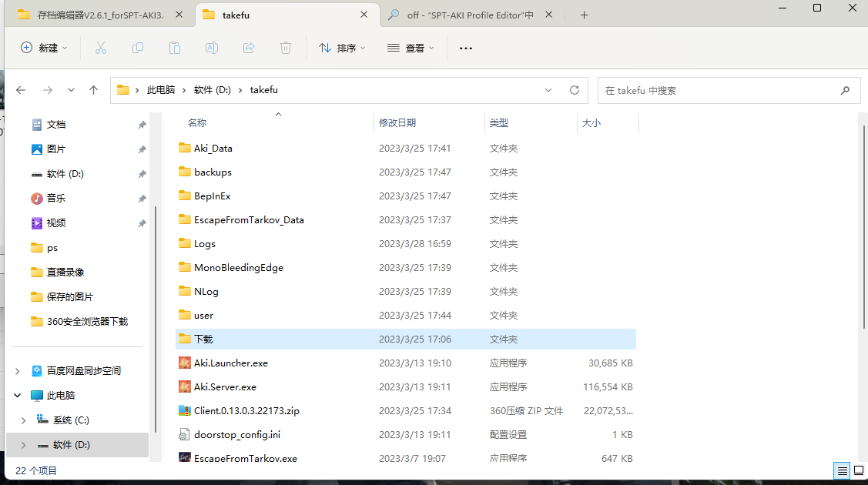868x485 pixels.
Task: Open the ps folder in sidebar
Action: (45, 248)
